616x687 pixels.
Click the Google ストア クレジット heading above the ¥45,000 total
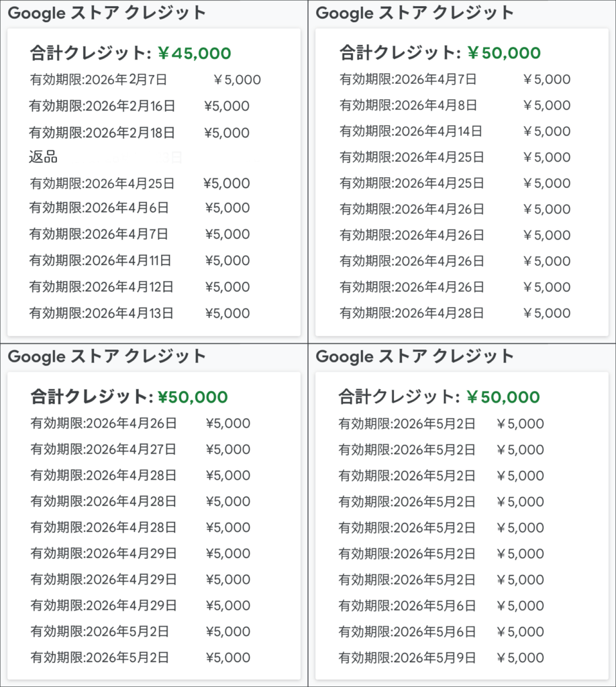pos(107,13)
